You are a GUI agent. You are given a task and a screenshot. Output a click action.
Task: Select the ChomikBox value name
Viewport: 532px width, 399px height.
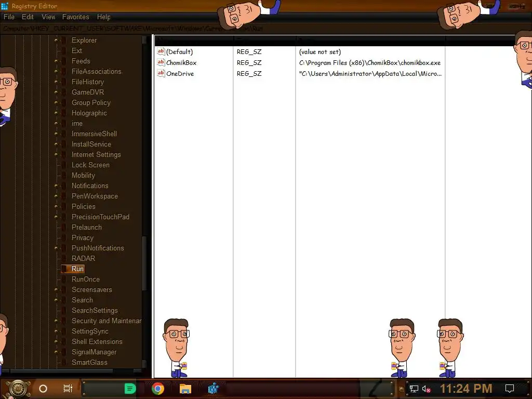coord(181,63)
